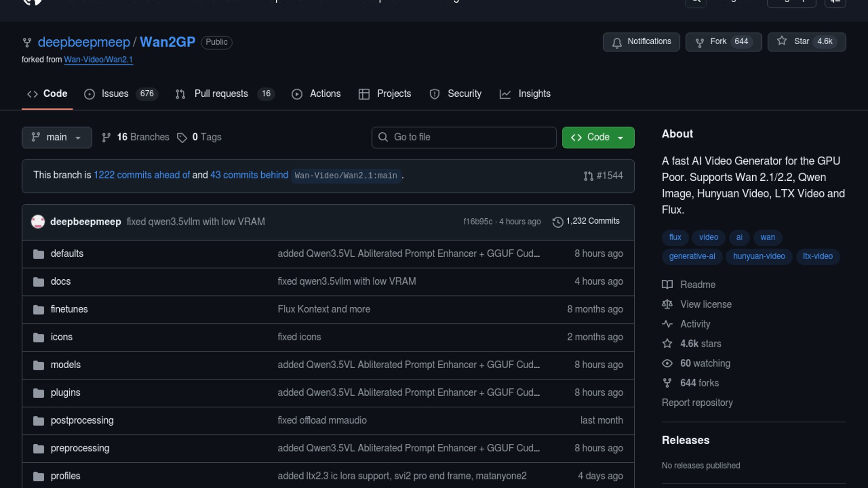Click the Fork icon button
The width and height of the screenshot is (868, 488).
pos(700,42)
